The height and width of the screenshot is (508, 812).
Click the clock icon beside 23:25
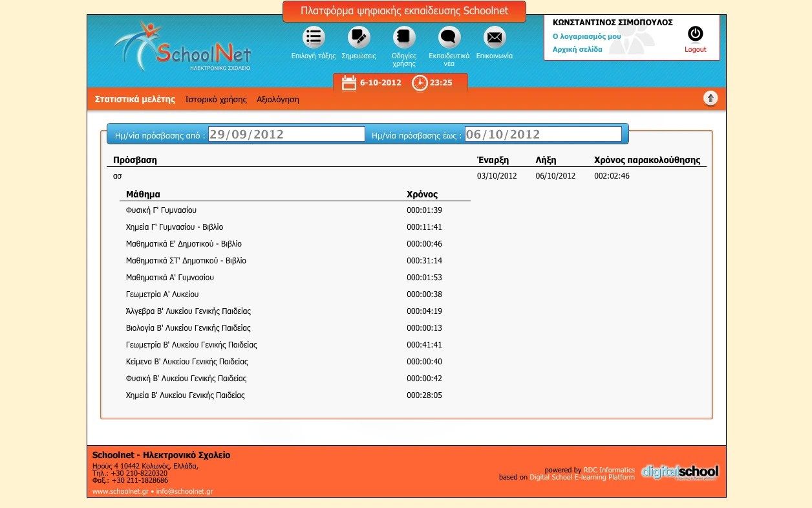point(420,83)
